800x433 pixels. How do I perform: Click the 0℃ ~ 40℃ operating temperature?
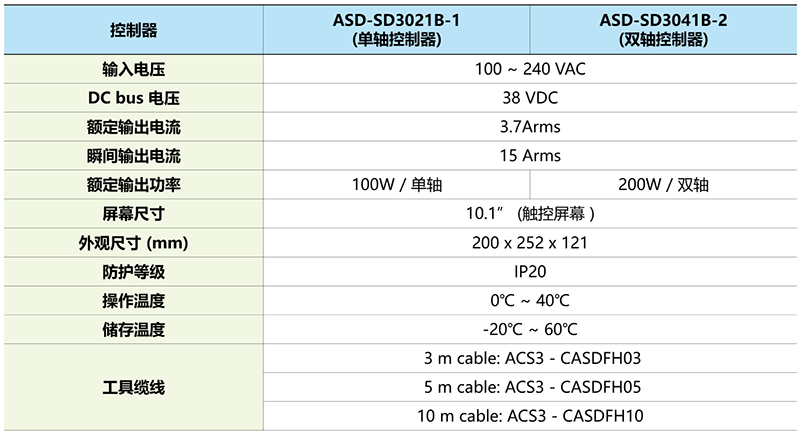pos(530,300)
